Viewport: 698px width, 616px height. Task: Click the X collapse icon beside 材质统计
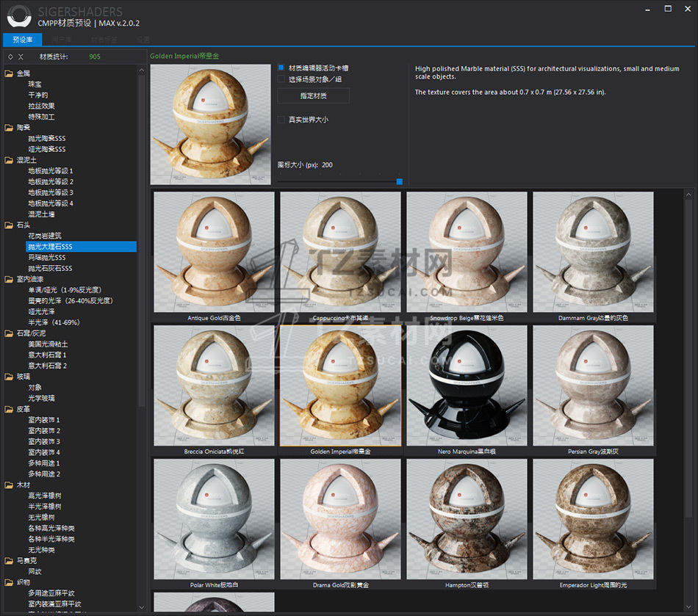coord(21,57)
